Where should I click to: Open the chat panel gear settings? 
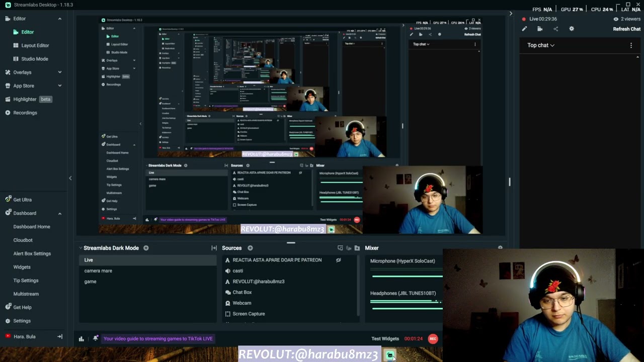pyautogui.click(x=572, y=29)
